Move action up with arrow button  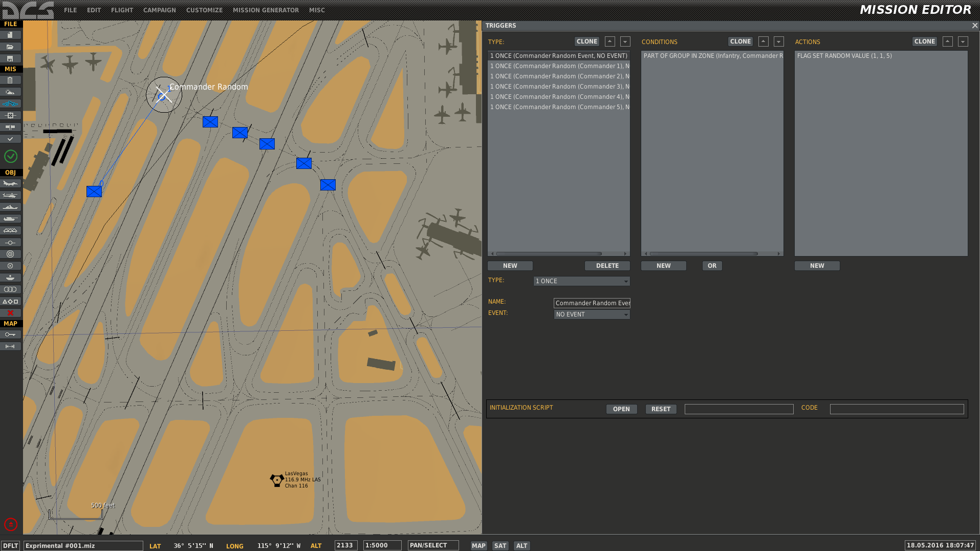[x=948, y=41]
